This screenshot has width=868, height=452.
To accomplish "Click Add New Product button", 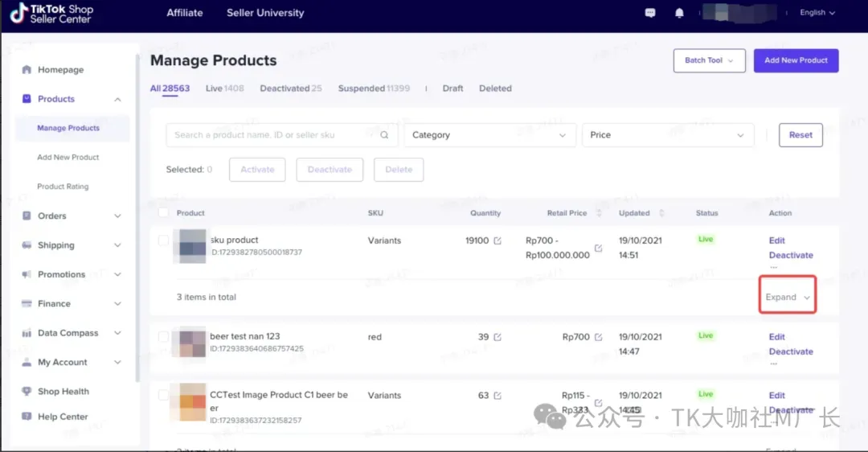I will (796, 60).
